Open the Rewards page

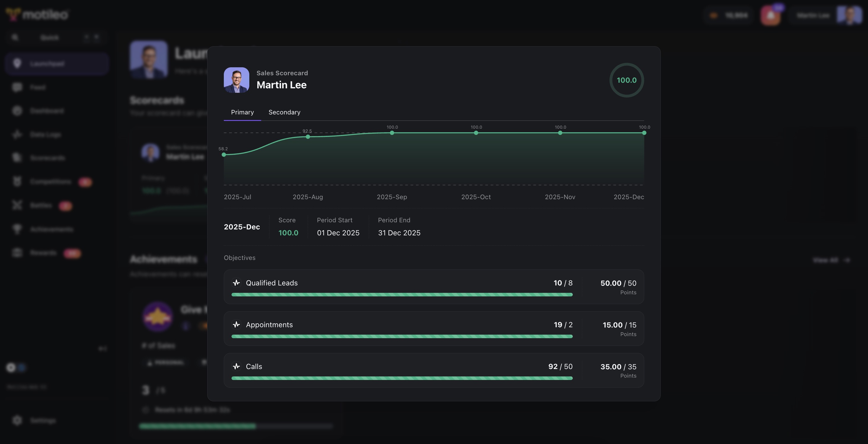coord(43,253)
